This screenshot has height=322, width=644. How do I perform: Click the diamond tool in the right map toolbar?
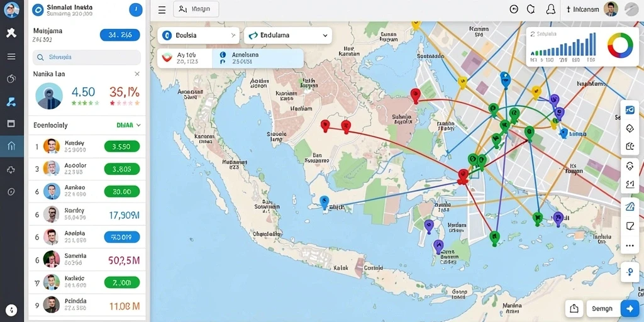[x=630, y=128]
